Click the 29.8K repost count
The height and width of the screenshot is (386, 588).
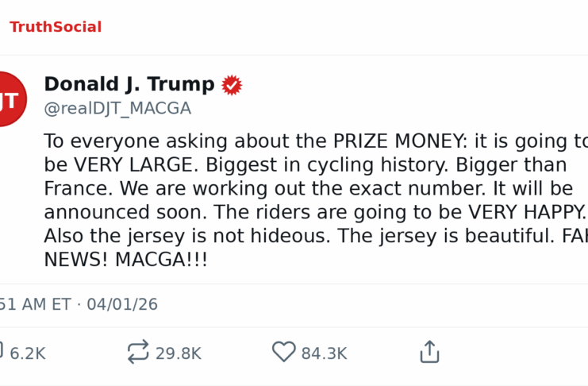tap(178, 353)
